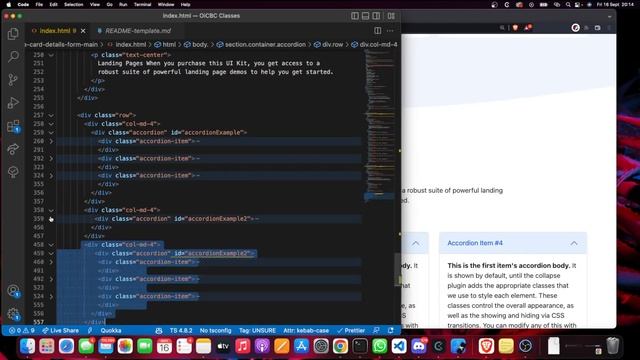Screen dimensions: 640x360
Task: Click TS 4.8.2 version in status bar
Action: 181,330
